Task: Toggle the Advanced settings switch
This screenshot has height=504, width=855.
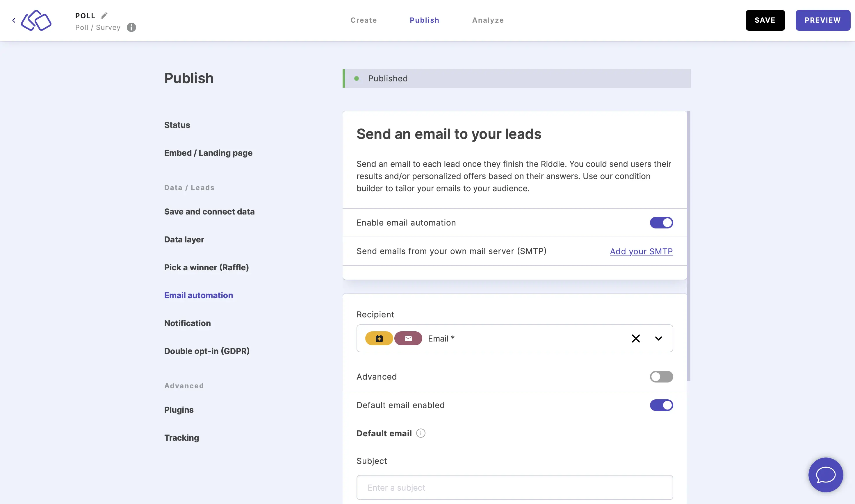Action: (x=661, y=377)
